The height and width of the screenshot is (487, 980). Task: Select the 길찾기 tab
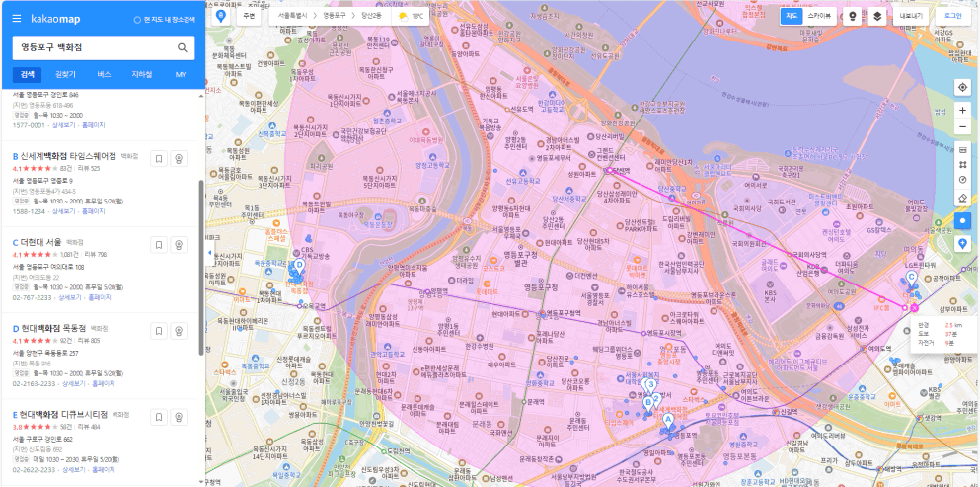65,74
